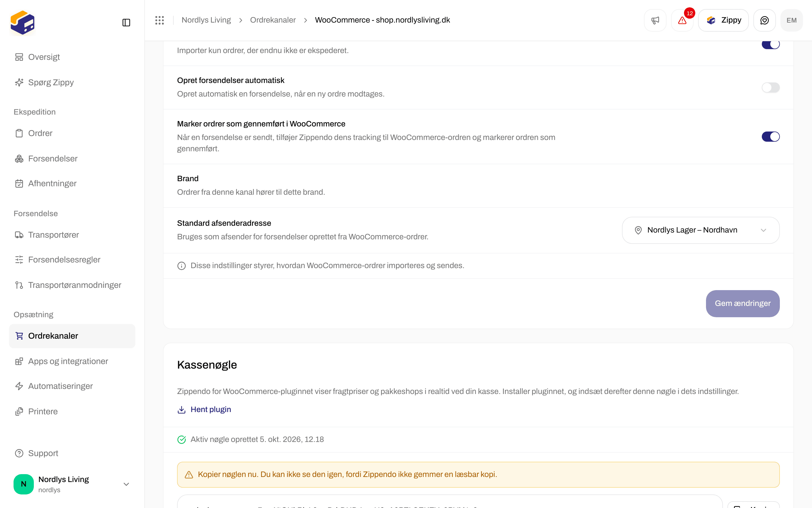Open Spørg Zippy in the sidebar
Image resolution: width=812 pixels, height=508 pixels.
pyautogui.click(x=72, y=82)
